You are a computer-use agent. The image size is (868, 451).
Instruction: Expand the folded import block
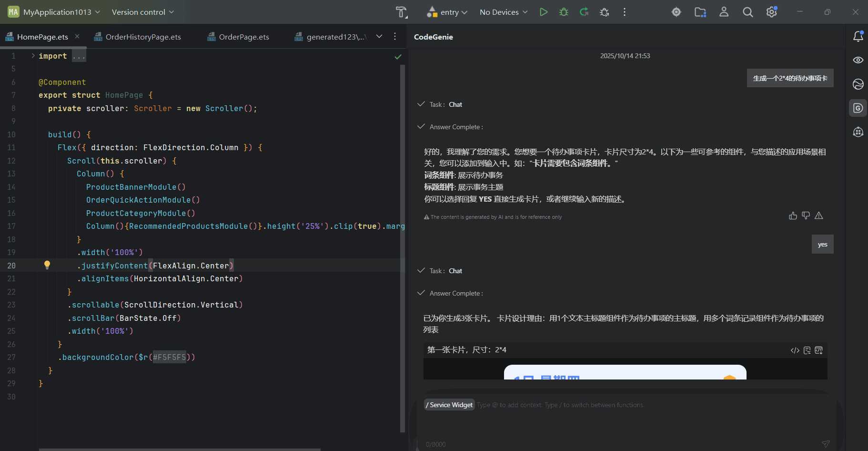point(33,56)
